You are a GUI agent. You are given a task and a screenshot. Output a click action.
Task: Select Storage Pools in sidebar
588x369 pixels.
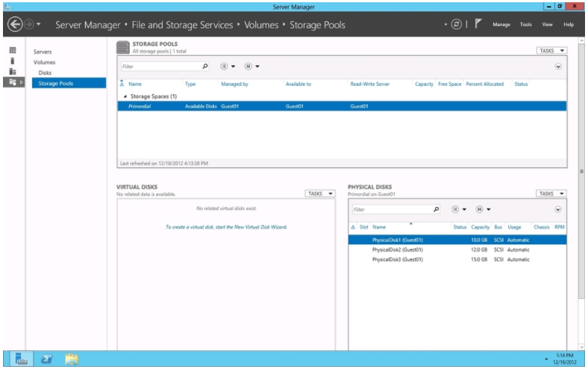[69, 84]
